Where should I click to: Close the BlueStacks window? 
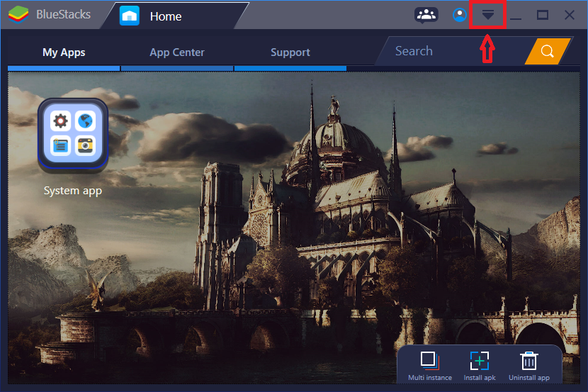(x=570, y=15)
